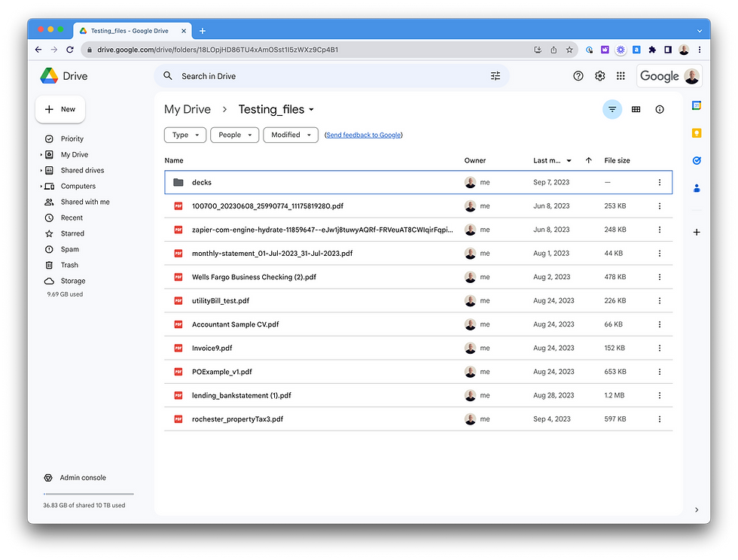
Task: Open more actions for monthly-statement pdf row
Action: click(x=660, y=253)
